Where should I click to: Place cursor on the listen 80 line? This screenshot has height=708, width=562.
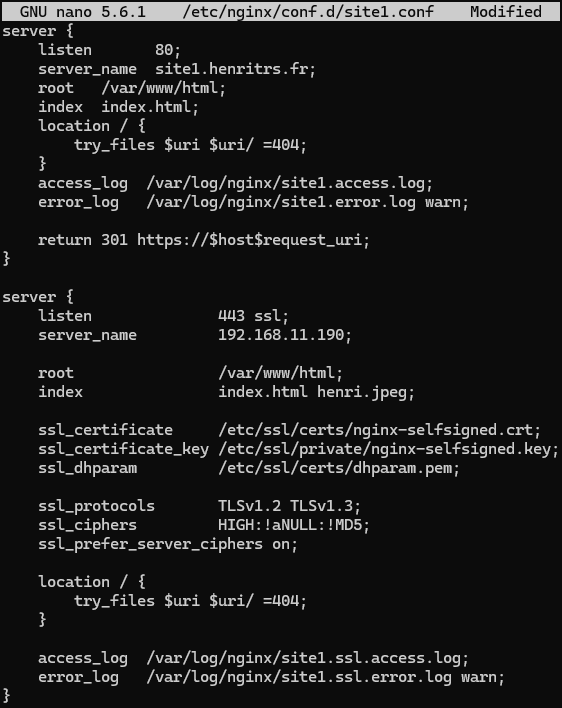[109, 50]
